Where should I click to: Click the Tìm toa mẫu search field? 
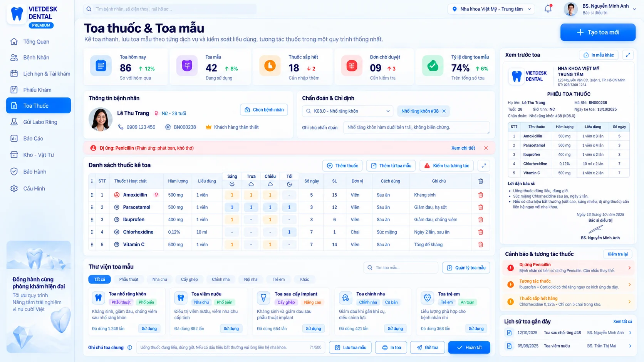pos(401,268)
